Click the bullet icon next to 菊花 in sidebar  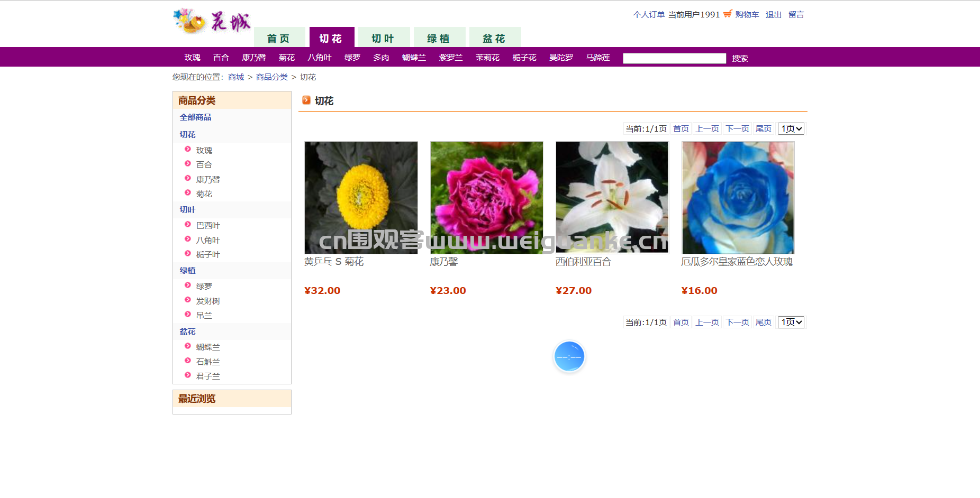[188, 192]
